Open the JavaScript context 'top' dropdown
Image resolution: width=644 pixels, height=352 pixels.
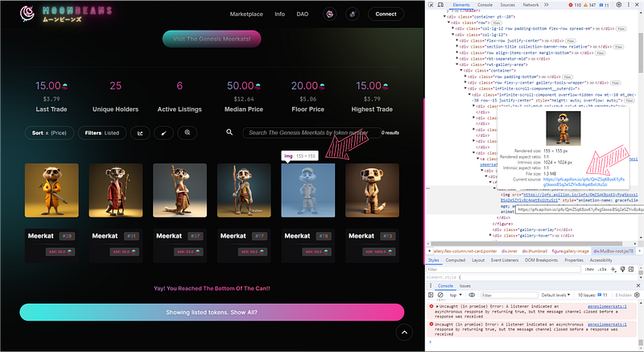coord(456,295)
